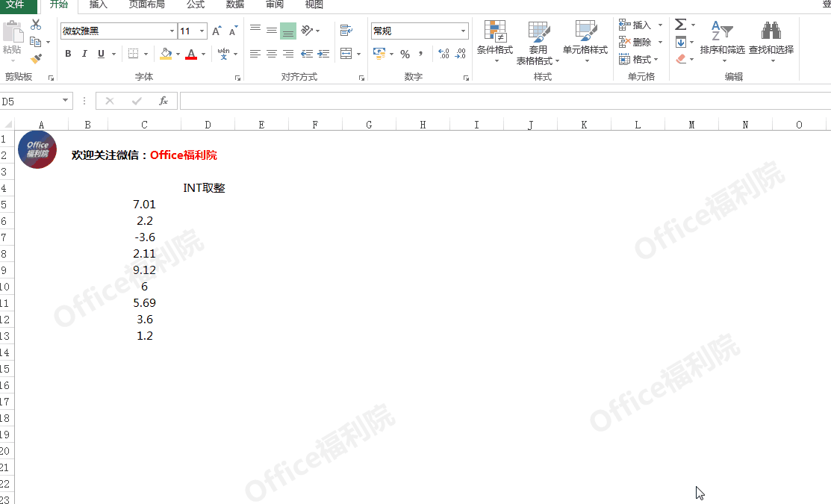Expand the number format combo box

(x=464, y=31)
